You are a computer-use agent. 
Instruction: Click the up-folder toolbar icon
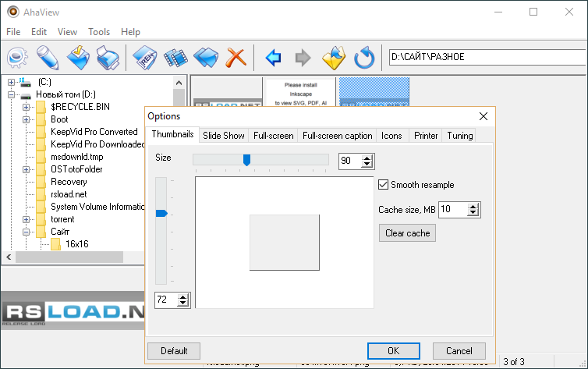333,58
